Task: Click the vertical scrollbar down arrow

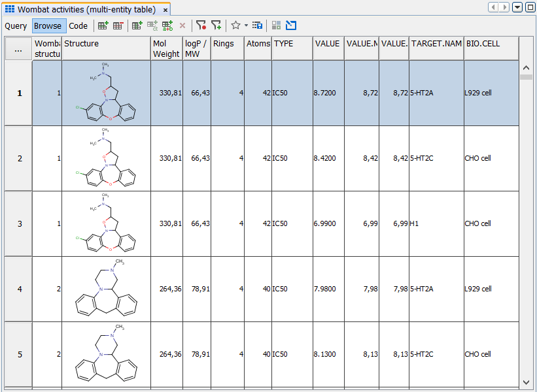Action: [526, 382]
